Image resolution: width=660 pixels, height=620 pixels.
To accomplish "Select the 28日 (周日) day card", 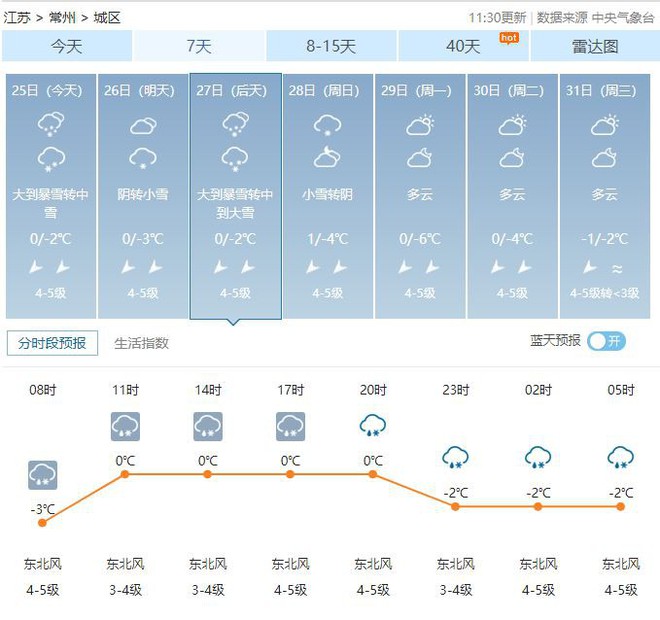I will [x=328, y=196].
